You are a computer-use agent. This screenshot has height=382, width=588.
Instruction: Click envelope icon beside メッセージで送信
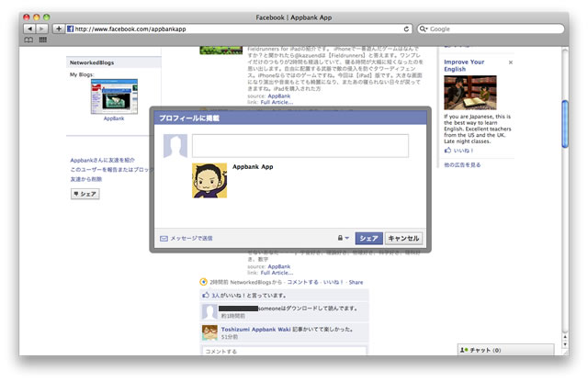click(x=164, y=239)
